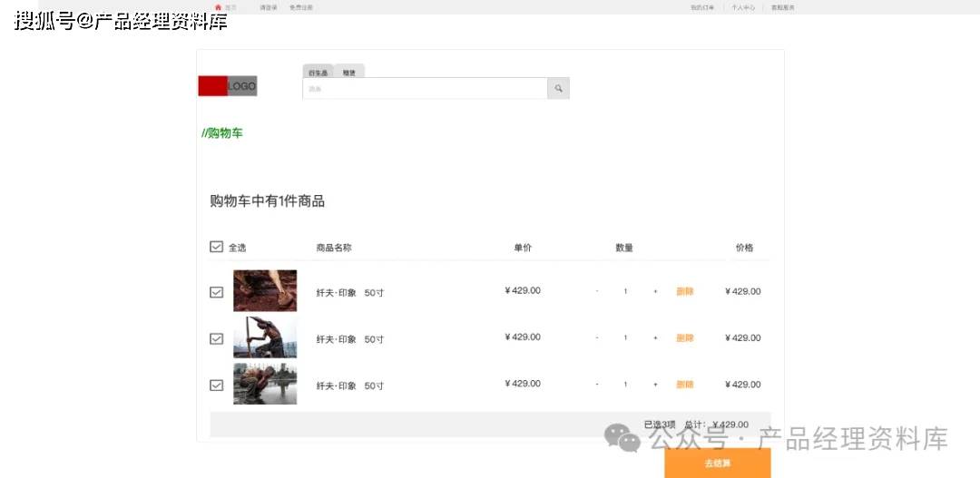Decrease quantity of the second product

[x=597, y=338]
